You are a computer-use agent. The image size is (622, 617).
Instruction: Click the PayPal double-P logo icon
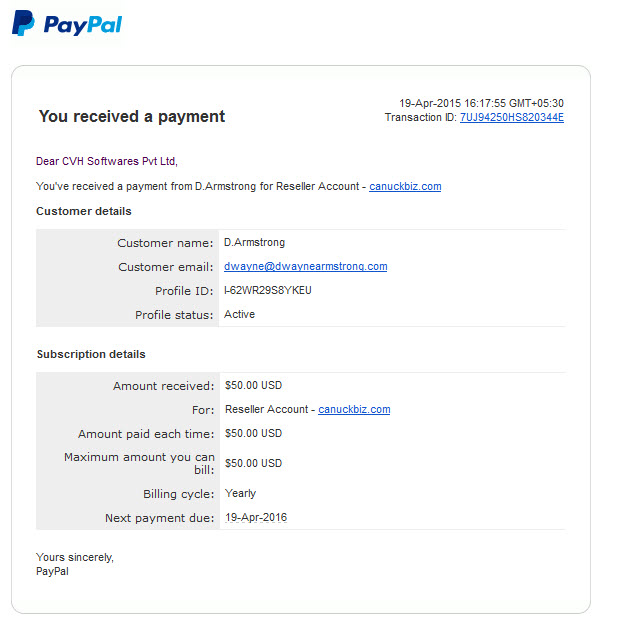tap(23, 23)
